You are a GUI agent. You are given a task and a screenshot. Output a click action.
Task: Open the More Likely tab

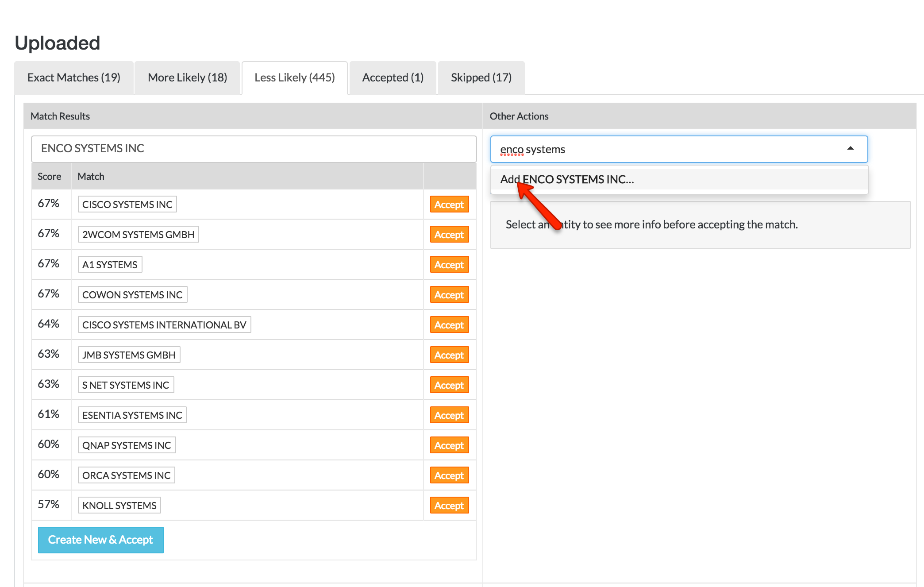click(187, 77)
